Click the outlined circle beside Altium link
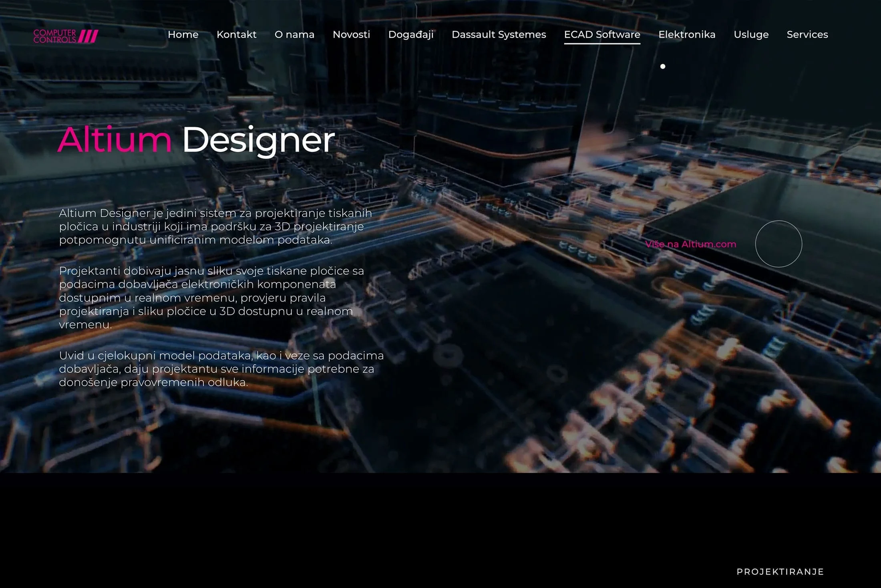Image resolution: width=881 pixels, height=588 pixels. [x=778, y=244]
